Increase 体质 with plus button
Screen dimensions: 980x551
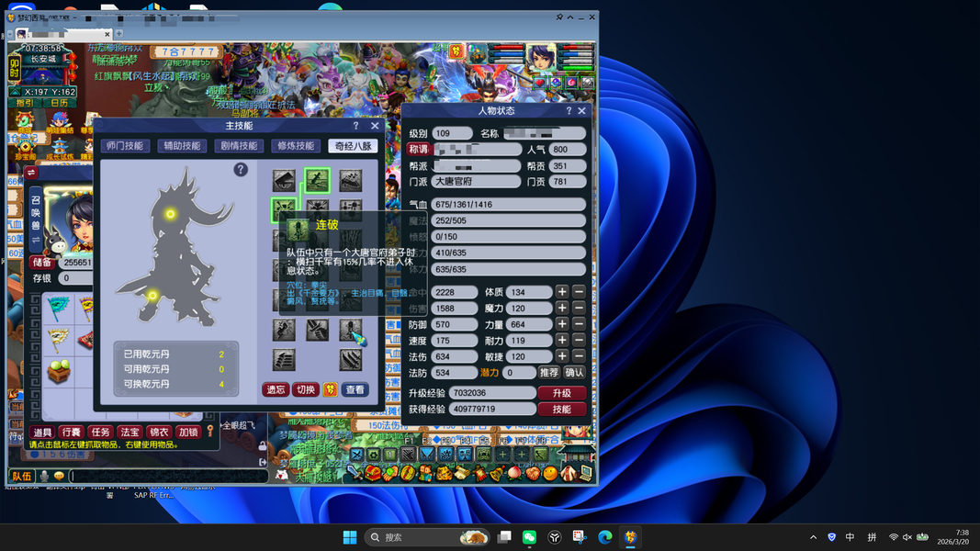pos(562,292)
